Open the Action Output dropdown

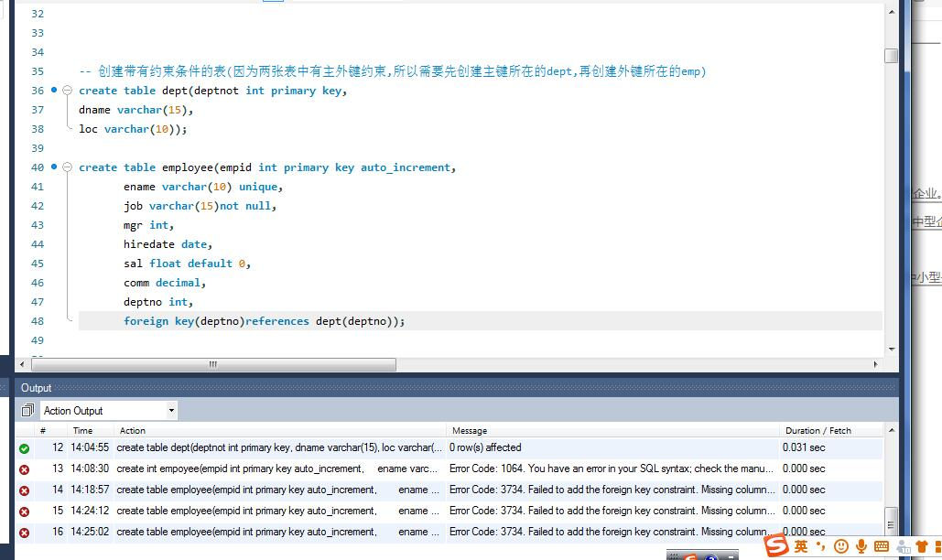point(171,411)
